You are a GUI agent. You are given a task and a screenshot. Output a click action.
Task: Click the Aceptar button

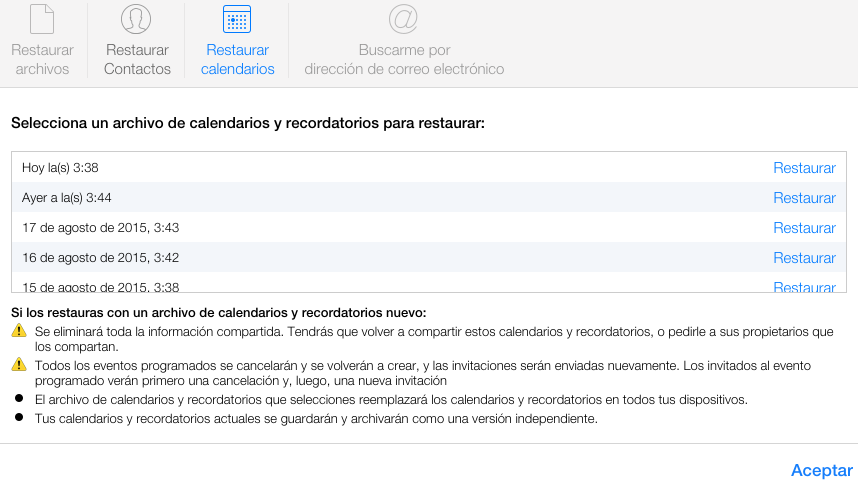(x=821, y=470)
